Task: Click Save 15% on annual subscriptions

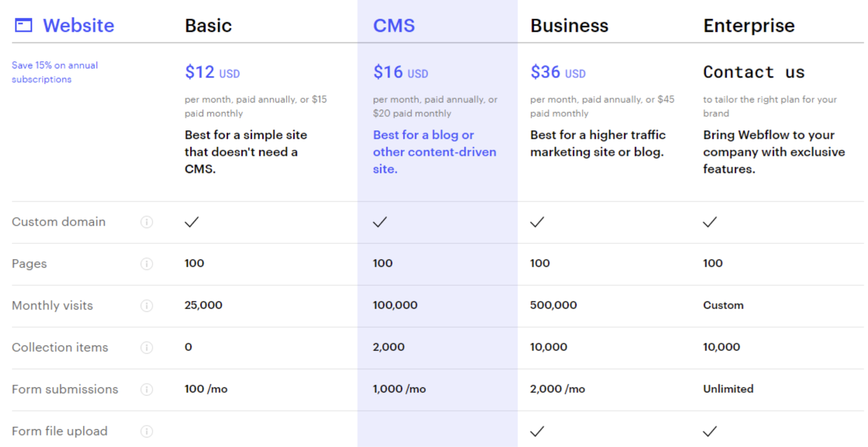Action: pos(55,72)
